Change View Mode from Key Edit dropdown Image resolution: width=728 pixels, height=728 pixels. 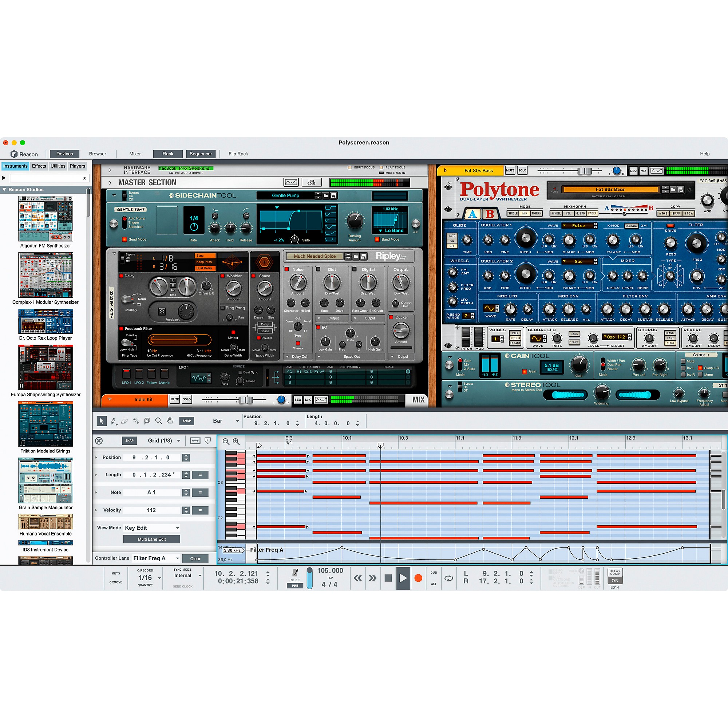(x=151, y=527)
